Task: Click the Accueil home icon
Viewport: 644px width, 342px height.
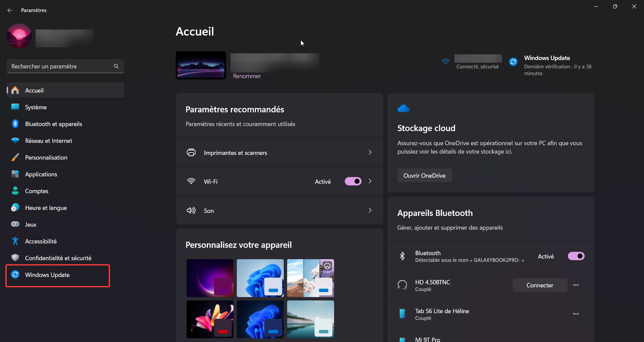Action: pos(15,90)
